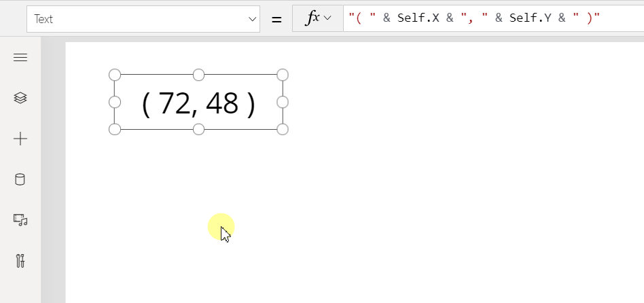Click inside the formula bar expression

click(x=493, y=18)
